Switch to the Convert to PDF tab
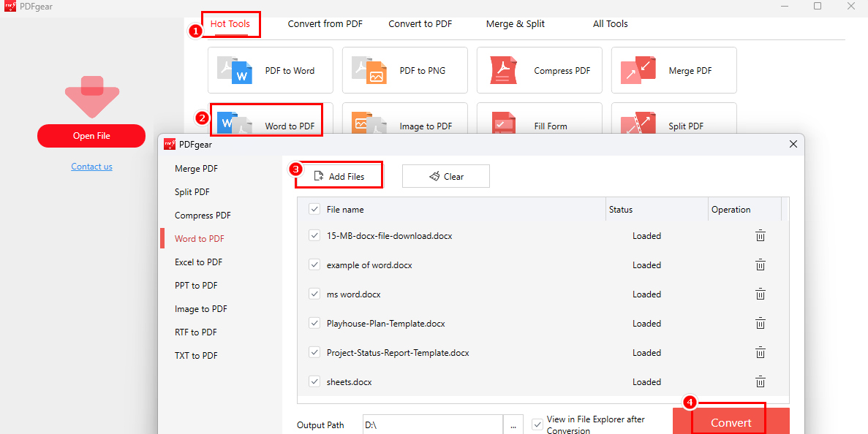The image size is (868, 434). coord(420,23)
